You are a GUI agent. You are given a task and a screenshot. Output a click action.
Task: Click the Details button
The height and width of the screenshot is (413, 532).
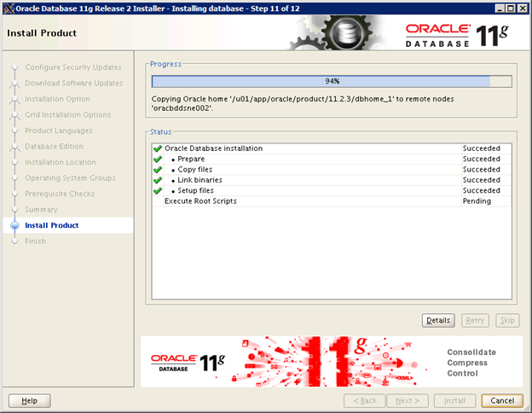[x=438, y=320]
